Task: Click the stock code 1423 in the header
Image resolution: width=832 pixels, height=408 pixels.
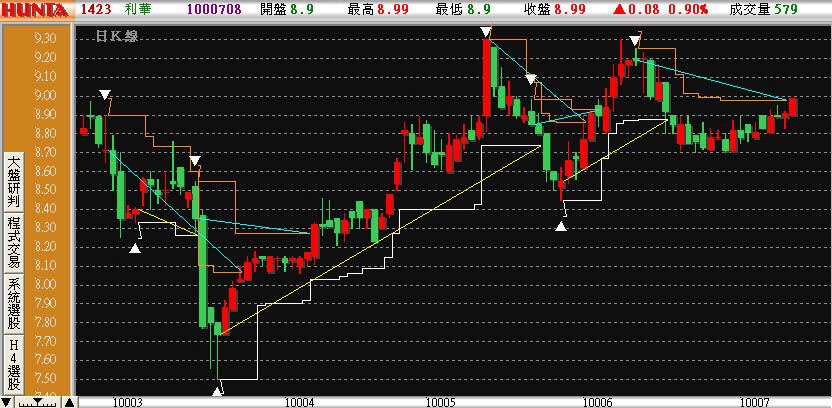Action: pos(95,9)
